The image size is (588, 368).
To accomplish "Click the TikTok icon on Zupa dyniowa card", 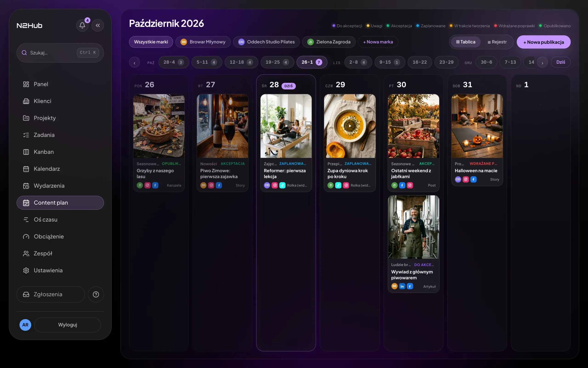I will (x=338, y=185).
